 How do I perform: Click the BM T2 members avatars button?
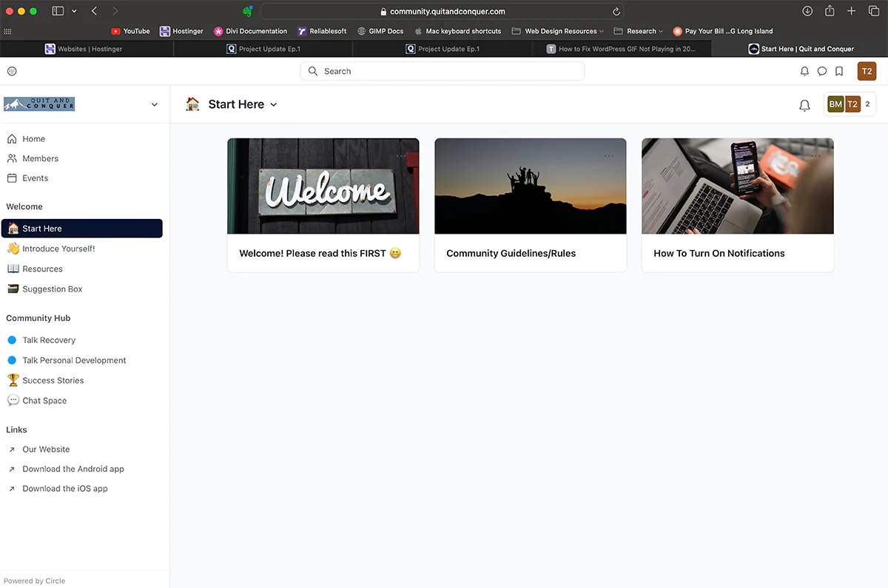tap(849, 104)
